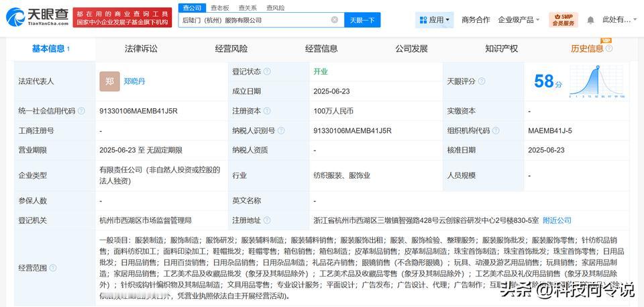This screenshot has height=307, width=644.
Task: Click the 郑 avatar of legal representative
Action: (x=109, y=81)
